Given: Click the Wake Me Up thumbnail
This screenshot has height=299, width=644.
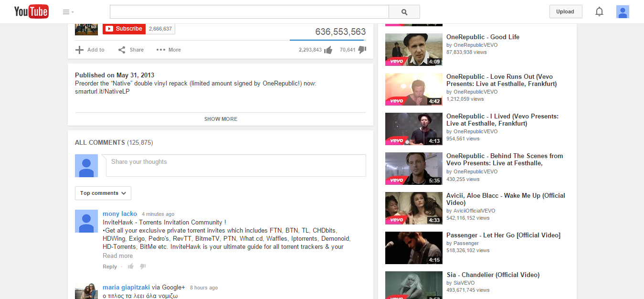Looking at the screenshot, I should (414, 208).
